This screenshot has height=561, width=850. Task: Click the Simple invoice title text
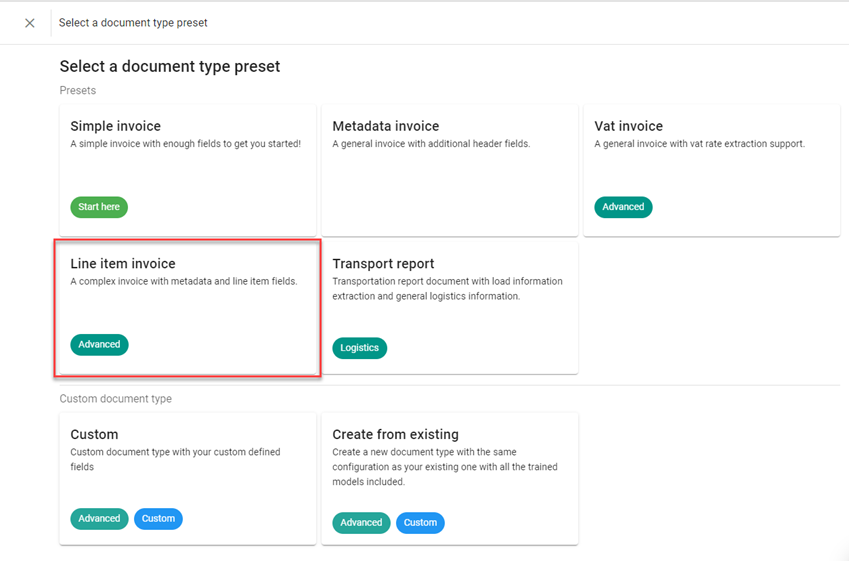click(x=116, y=126)
